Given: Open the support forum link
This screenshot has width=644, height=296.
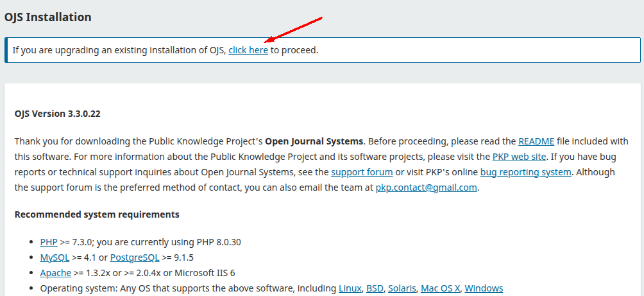Looking at the screenshot, I should point(362,172).
